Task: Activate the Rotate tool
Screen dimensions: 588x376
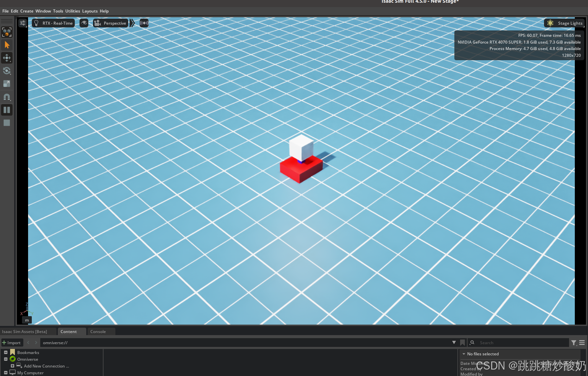Action: 7,71
